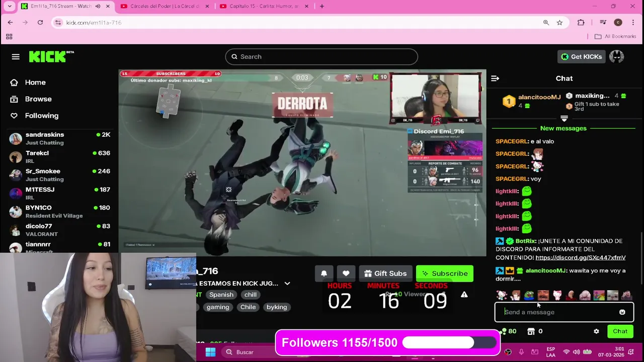This screenshot has width=644, height=362.
Task: Open BYN1CO channel in sidebar
Action: point(59,212)
